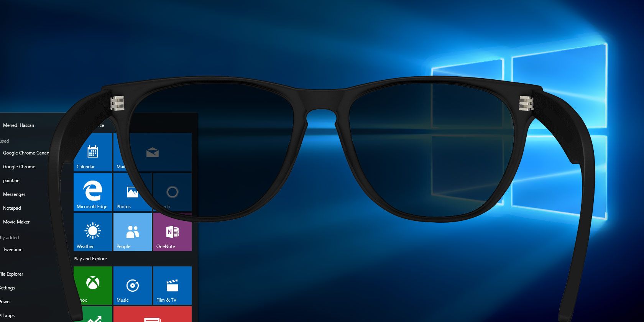
Task: Open Movie Maker from the Start list
Action: [16, 222]
